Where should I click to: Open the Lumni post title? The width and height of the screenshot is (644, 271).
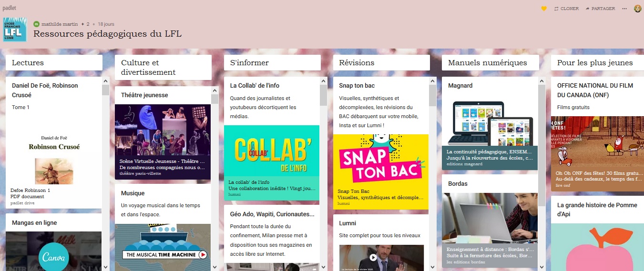click(348, 223)
